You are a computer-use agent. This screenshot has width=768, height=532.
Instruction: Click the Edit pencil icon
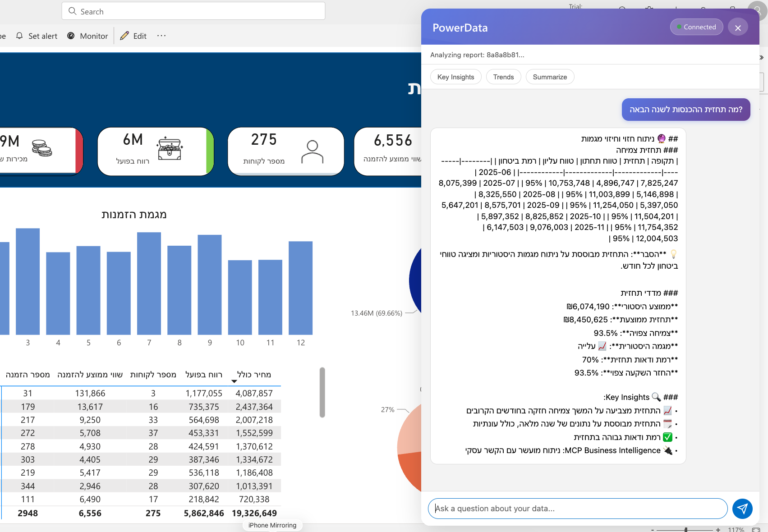click(x=125, y=36)
